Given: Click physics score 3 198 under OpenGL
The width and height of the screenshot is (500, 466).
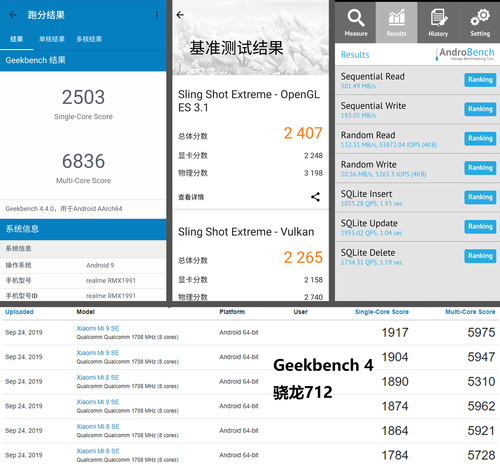Looking at the screenshot, I should [313, 173].
